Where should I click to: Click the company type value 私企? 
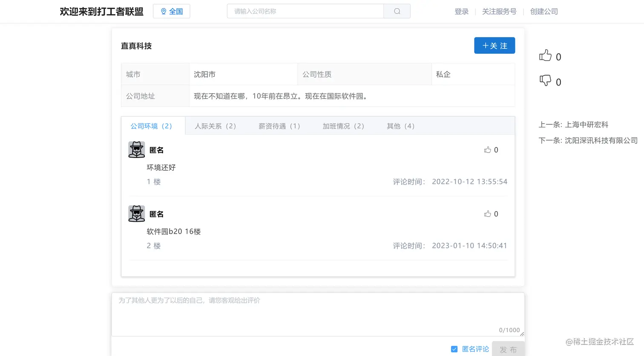coord(443,75)
